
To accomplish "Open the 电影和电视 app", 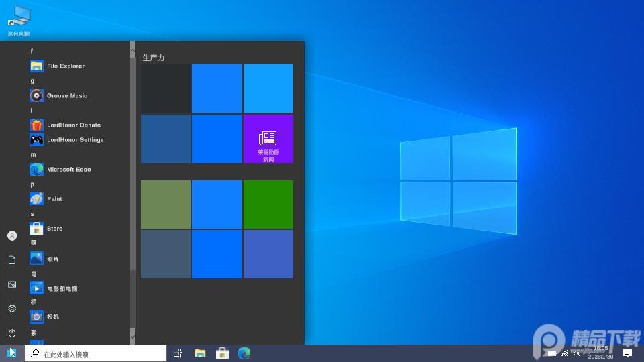I will (62, 288).
